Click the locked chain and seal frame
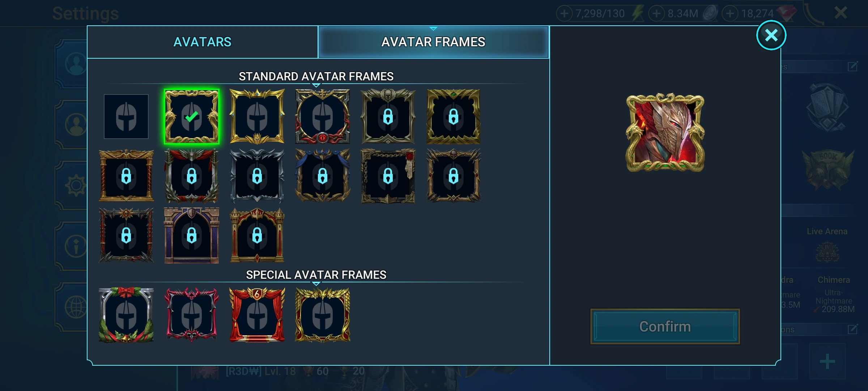Screen dimensions: 868x391 coord(388,176)
